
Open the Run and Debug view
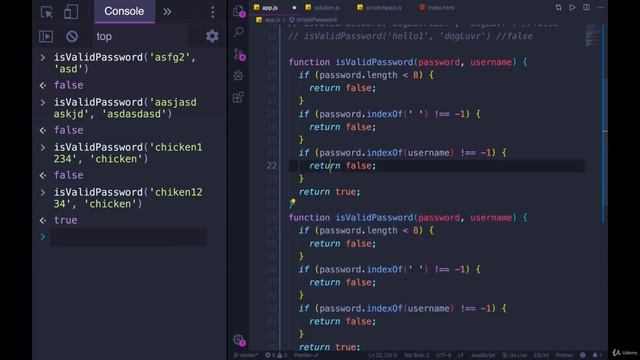click(238, 76)
